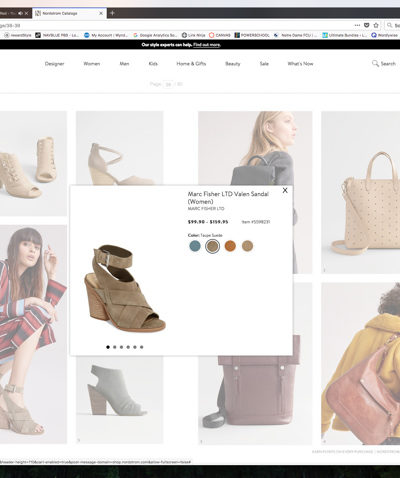
Task: Open the Women menu
Action: point(92,64)
